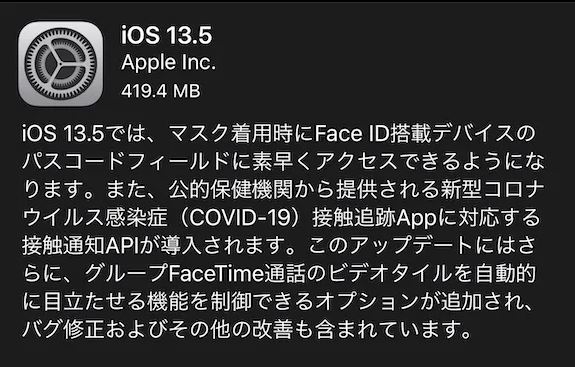
Task: Click the line starting パスコードフィールド
Action: (283, 162)
